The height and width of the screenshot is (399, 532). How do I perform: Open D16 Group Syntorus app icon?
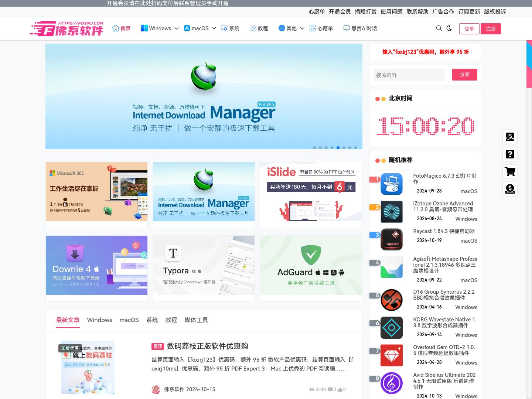point(392,300)
